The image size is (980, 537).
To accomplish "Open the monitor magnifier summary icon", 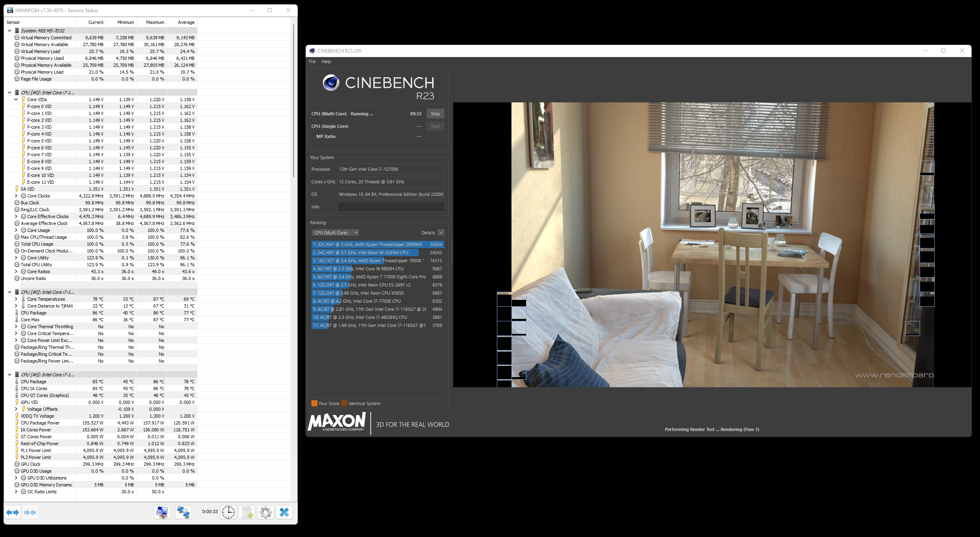I will (x=162, y=512).
